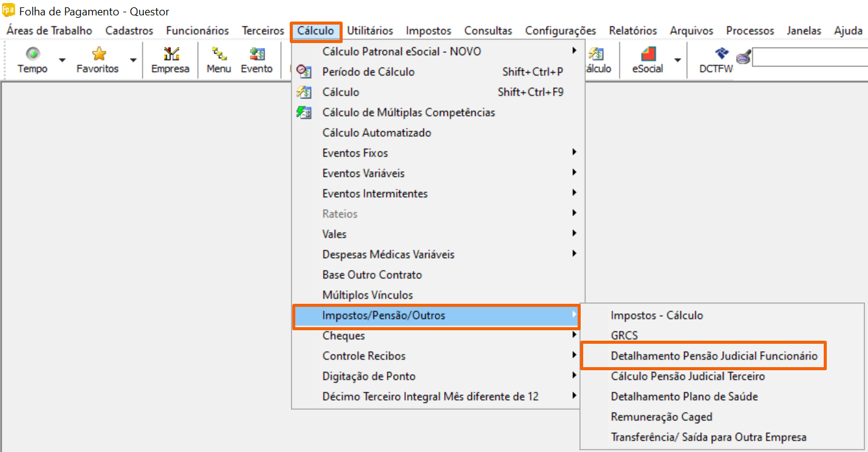Open the eSocial toolbar icon
The width and height of the screenshot is (868, 452).
pos(648,54)
